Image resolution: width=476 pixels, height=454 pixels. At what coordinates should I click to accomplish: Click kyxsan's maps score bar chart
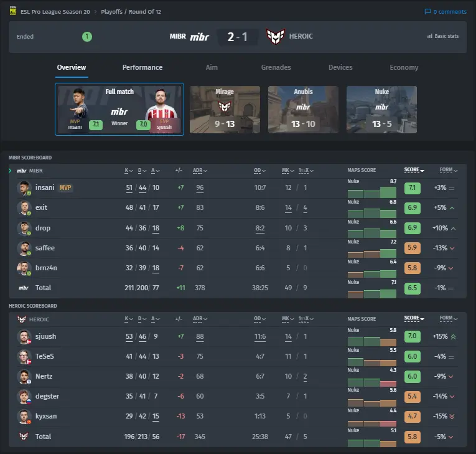tap(372, 423)
